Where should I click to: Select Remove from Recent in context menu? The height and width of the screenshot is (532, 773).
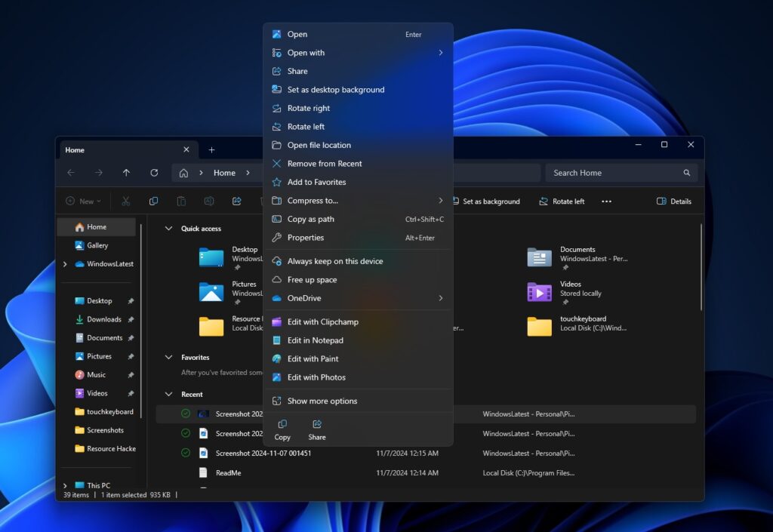tap(324, 164)
